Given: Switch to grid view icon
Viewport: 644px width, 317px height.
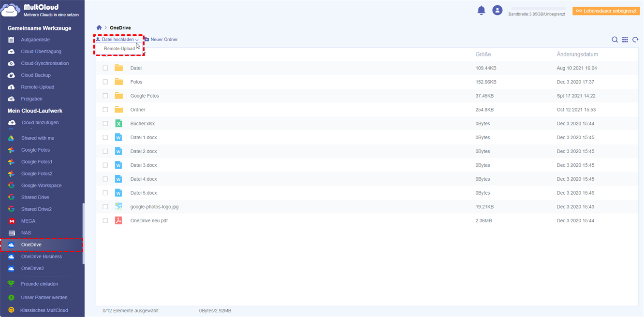Looking at the screenshot, I should pyautogui.click(x=625, y=40).
